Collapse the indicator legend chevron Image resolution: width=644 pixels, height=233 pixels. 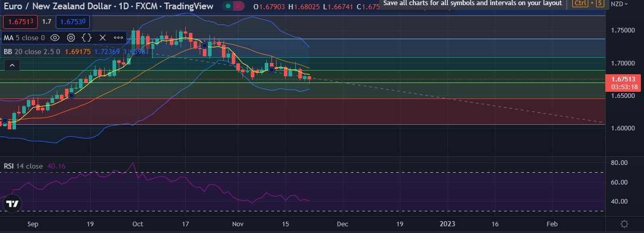12,65
